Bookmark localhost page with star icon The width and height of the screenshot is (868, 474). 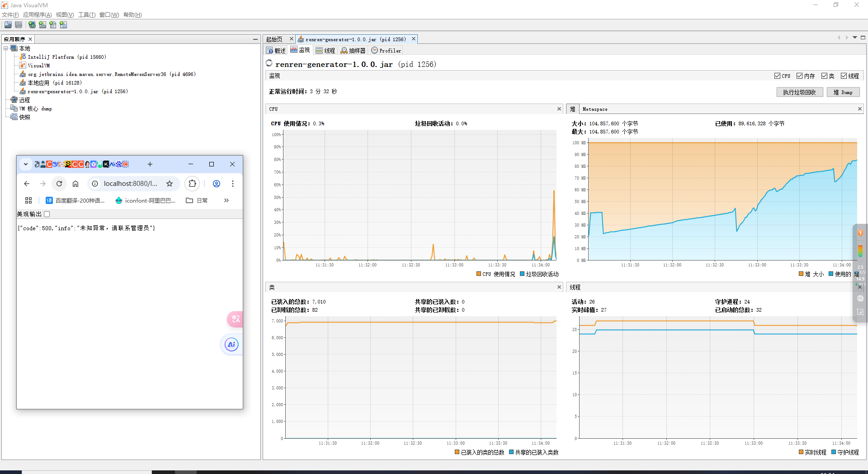tap(170, 184)
